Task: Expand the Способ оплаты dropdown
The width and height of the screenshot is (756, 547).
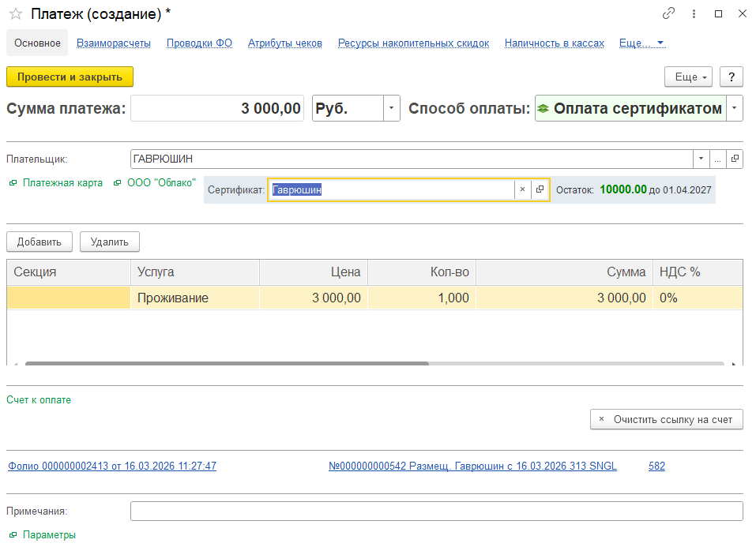Action: pyautogui.click(x=735, y=109)
